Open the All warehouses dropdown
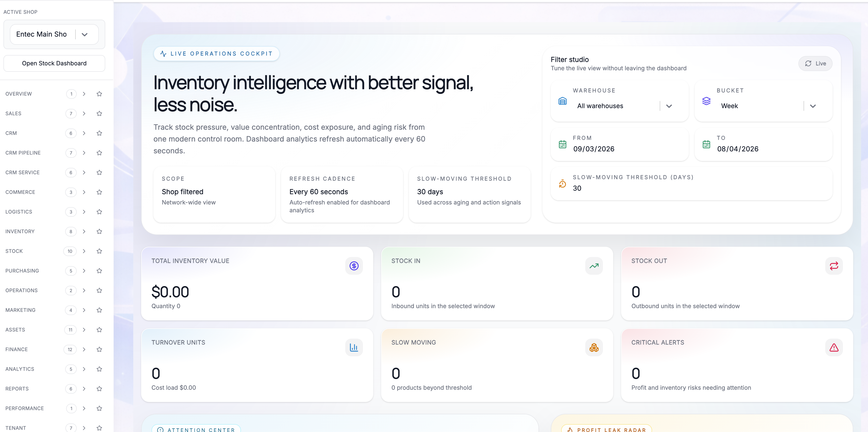The image size is (868, 432). 669,106
